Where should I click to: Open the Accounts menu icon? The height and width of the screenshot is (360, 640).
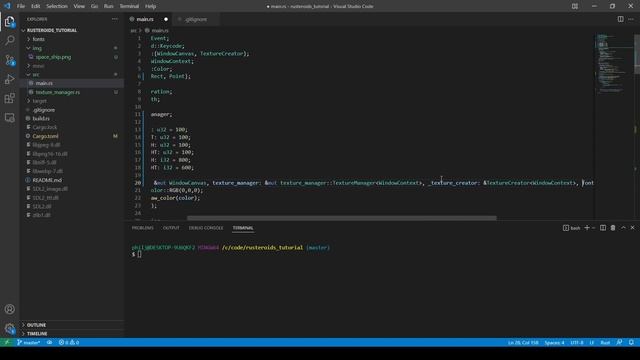(x=9, y=309)
